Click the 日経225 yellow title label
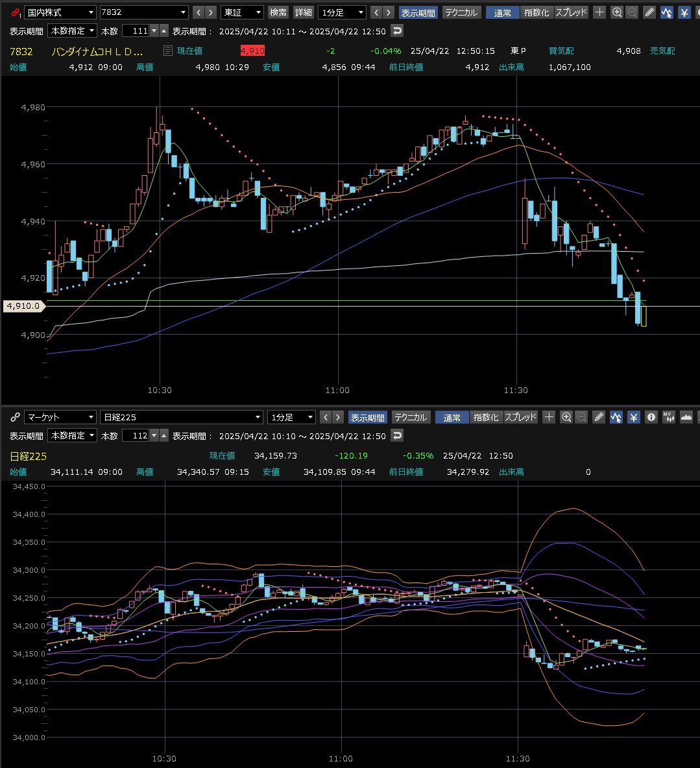The image size is (700, 768). click(29, 457)
